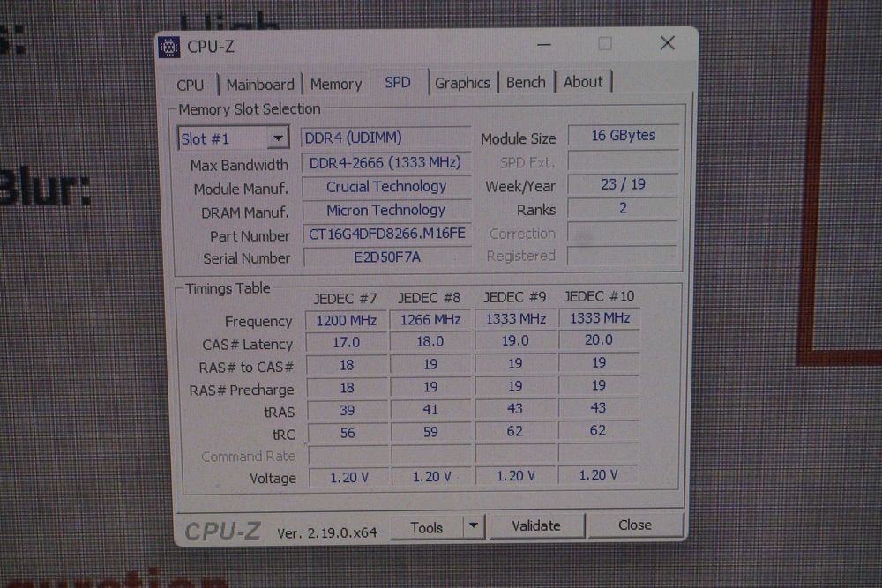This screenshot has height=588, width=882.
Task: Click the CAS# Latency 17.0 cell
Action: click(x=347, y=343)
